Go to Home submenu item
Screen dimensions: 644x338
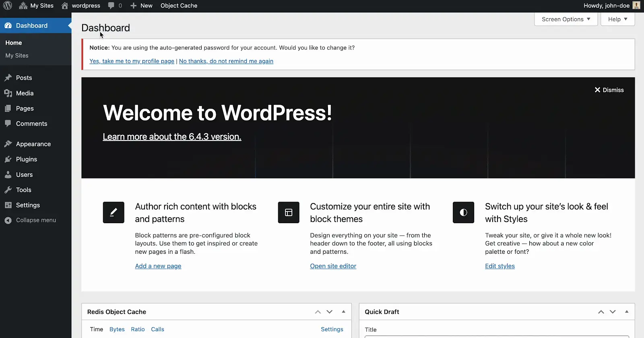tap(14, 43)
